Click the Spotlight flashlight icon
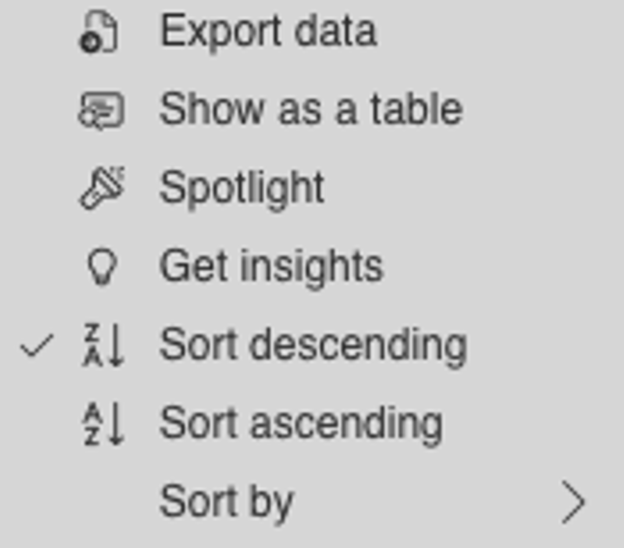The image size is (624, 548). 103,188
